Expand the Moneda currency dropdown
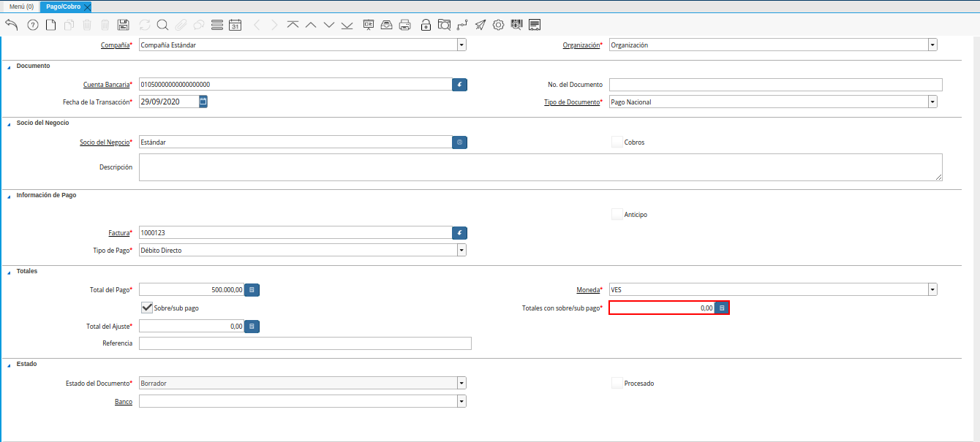This screenshot has width=980, height=442. click(x=932, y=290)
